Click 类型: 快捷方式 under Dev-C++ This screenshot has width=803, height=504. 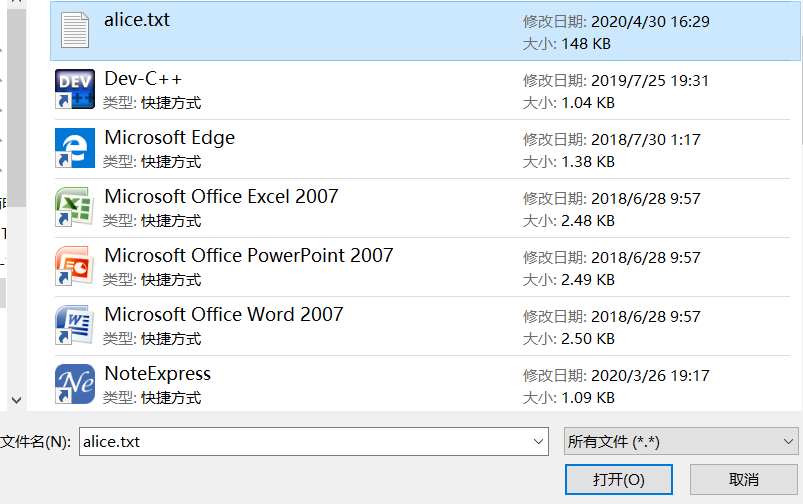[x=152, y=103]
